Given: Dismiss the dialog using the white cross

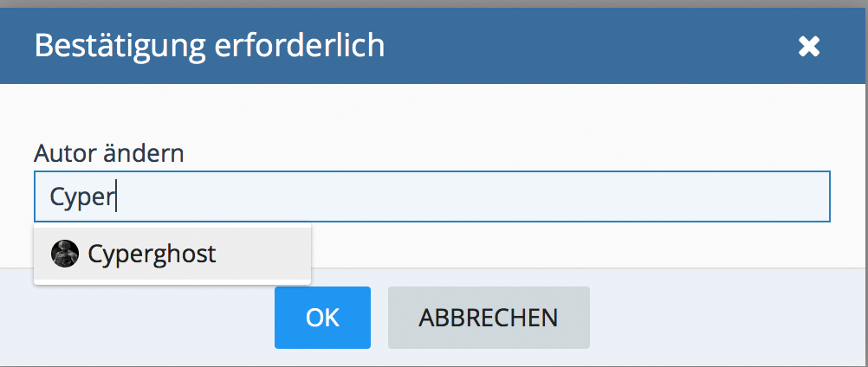Looking at the screenshot, I should [x=808, y=47].
